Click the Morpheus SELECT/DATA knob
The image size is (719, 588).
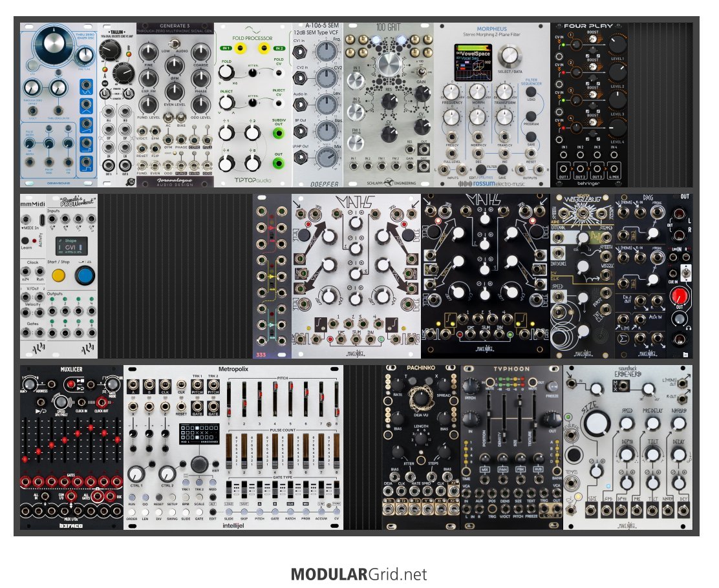[509, 56]
